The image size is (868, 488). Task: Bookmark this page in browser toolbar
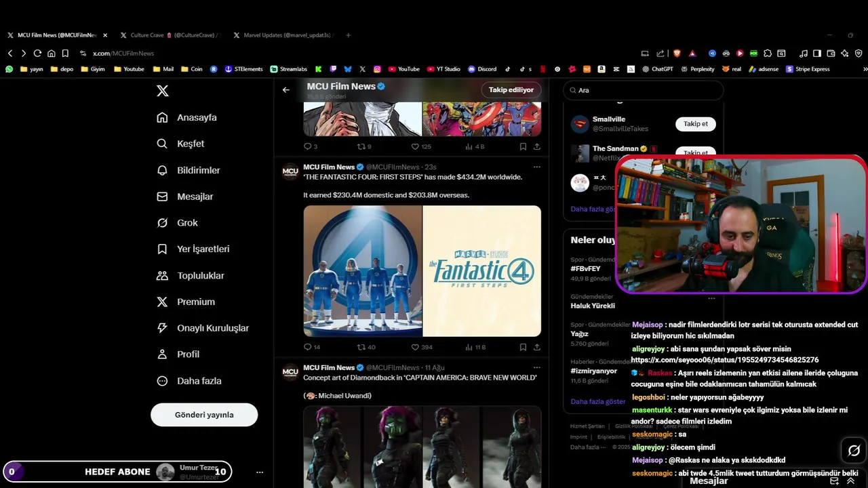point(65,54)
